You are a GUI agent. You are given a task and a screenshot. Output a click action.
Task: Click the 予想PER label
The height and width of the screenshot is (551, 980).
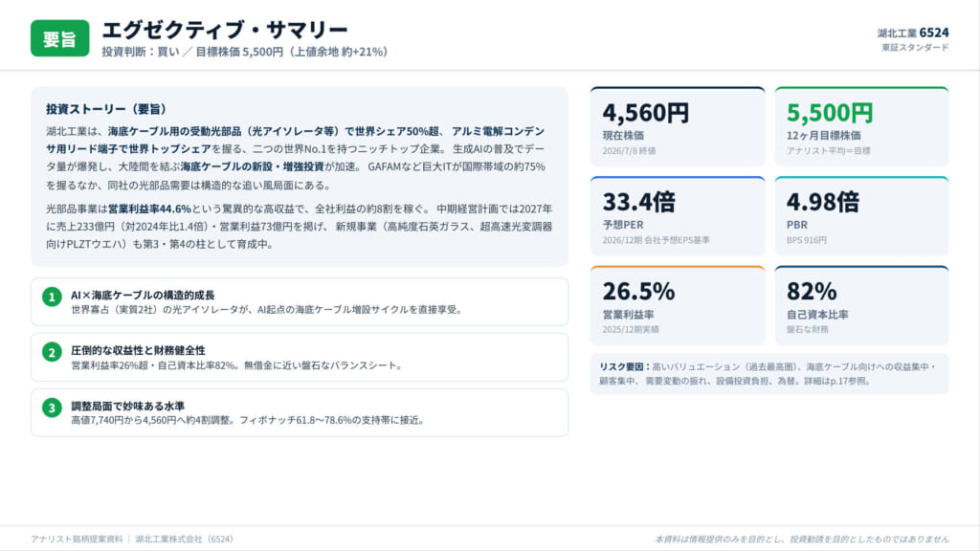click(x=623, y=225)
